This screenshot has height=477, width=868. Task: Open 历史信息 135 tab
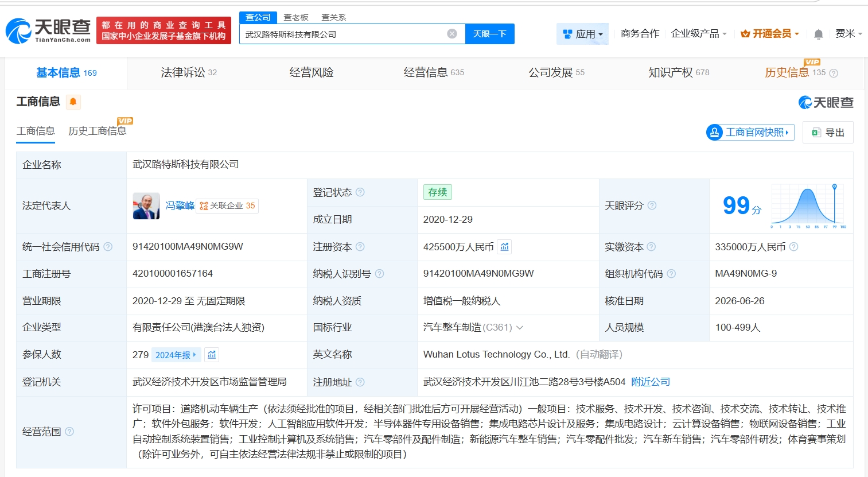click(795, 73)
